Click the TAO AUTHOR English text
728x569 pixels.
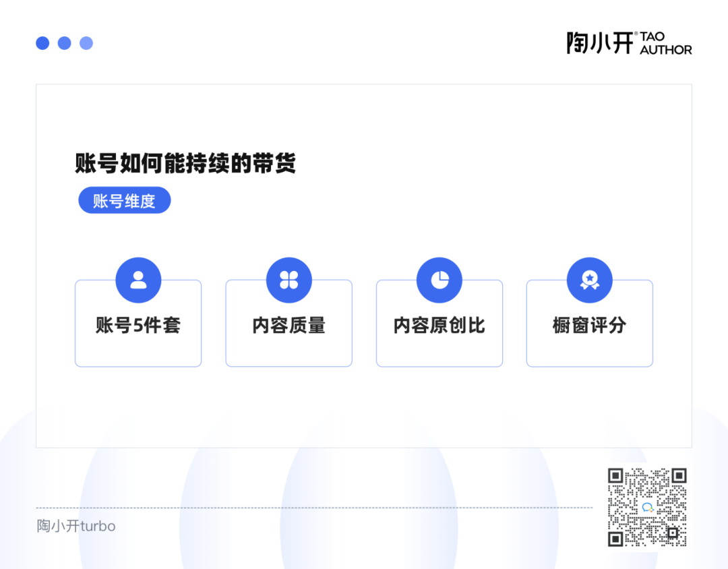(666, 43)
